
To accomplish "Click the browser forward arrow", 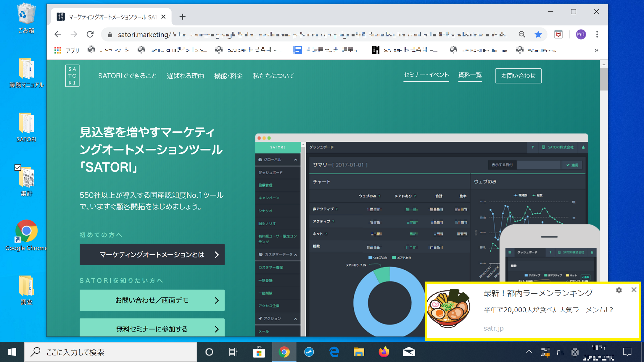I will pyautogui.click(x=74, y=35).
